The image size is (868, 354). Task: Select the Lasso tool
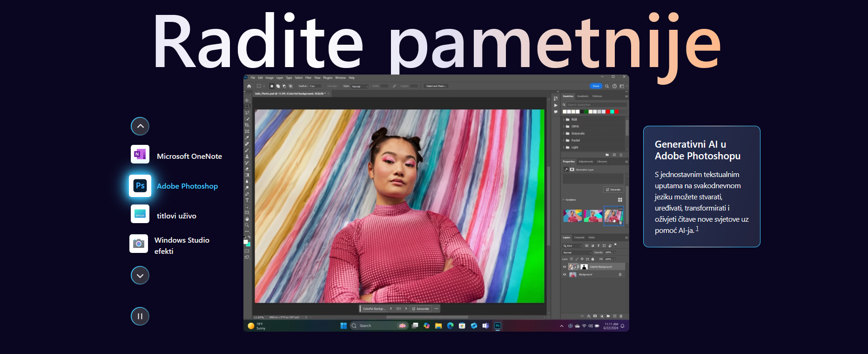(247, 113)
